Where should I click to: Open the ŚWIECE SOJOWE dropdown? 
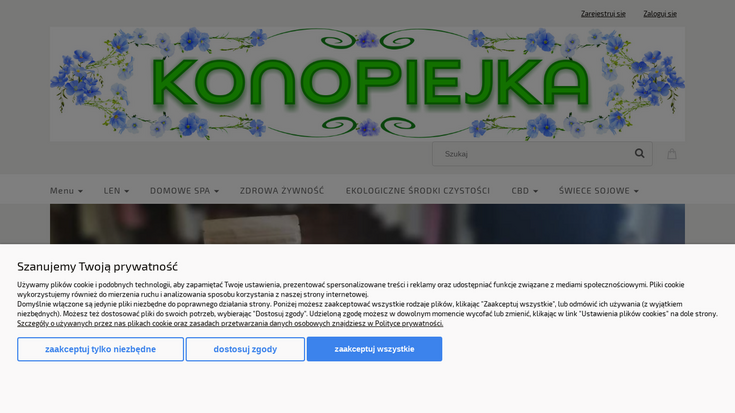[599, 191]
